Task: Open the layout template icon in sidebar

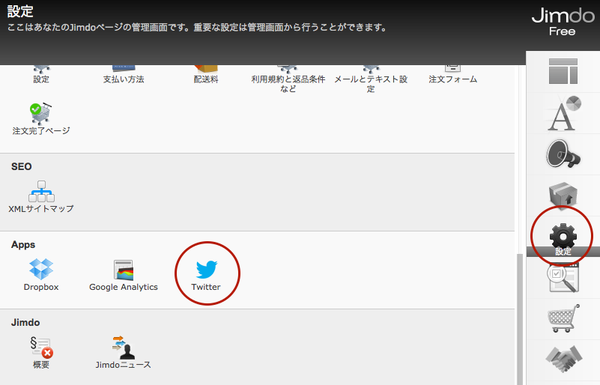Action: pyautogui.click(x=563, y=71)
